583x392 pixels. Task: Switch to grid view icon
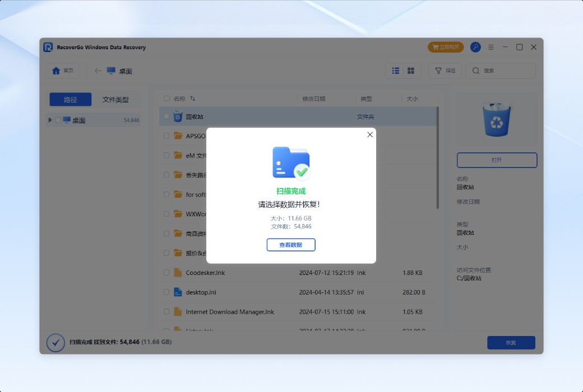coord(411,71)
